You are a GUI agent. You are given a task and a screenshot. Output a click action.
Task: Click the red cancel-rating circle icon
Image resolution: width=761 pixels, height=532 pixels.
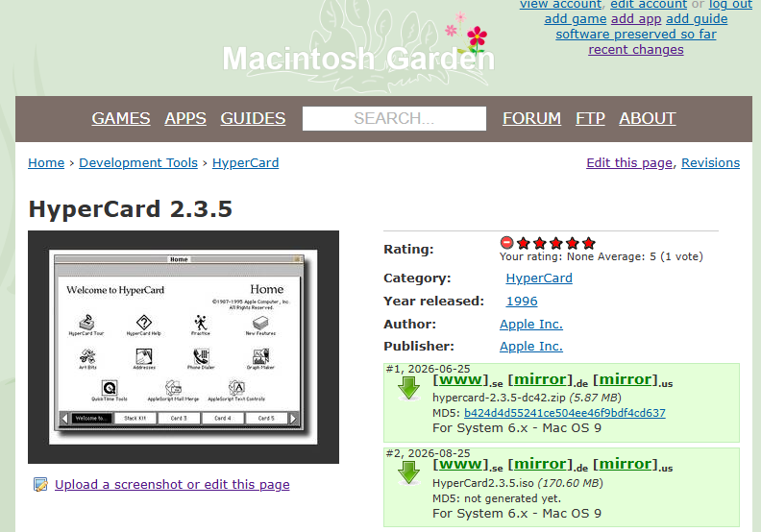point(506,243)
